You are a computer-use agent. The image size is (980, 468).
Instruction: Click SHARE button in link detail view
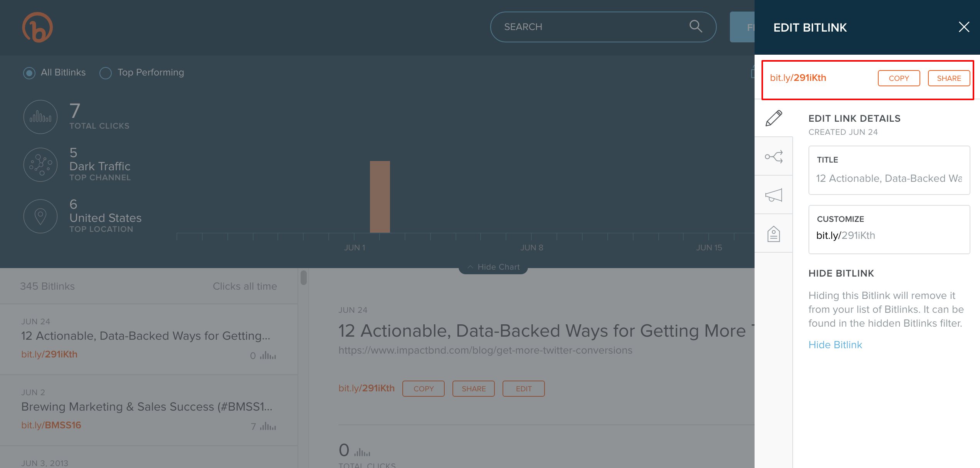[x=474, y=389]
